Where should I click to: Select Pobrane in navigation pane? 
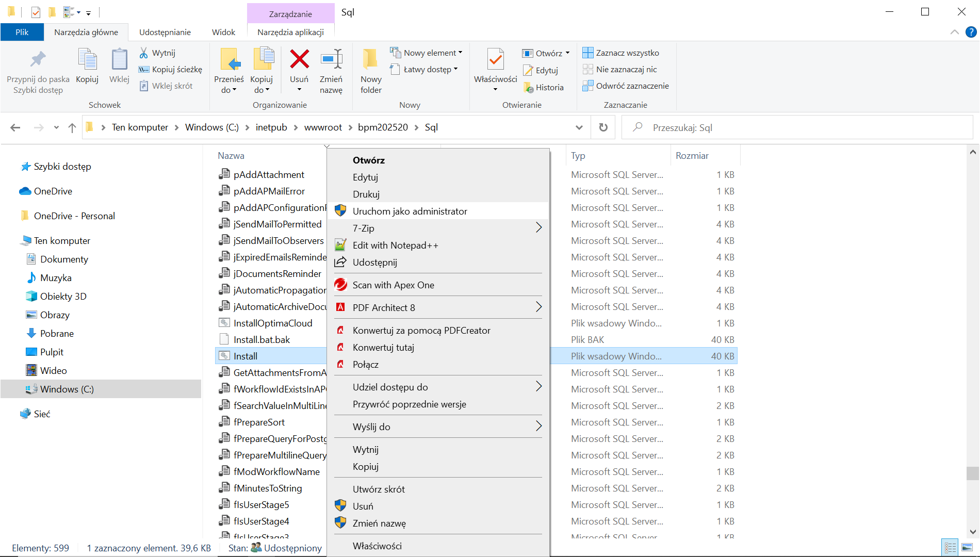coord(57,333)
